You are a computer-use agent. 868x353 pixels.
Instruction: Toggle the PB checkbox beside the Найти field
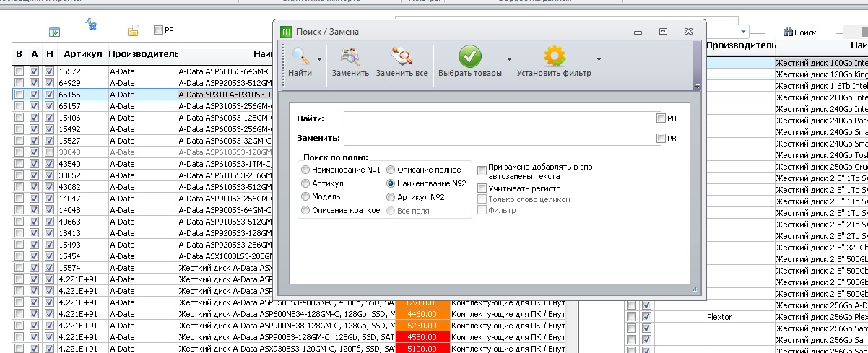pyautogui.click(x=661, y=118)
